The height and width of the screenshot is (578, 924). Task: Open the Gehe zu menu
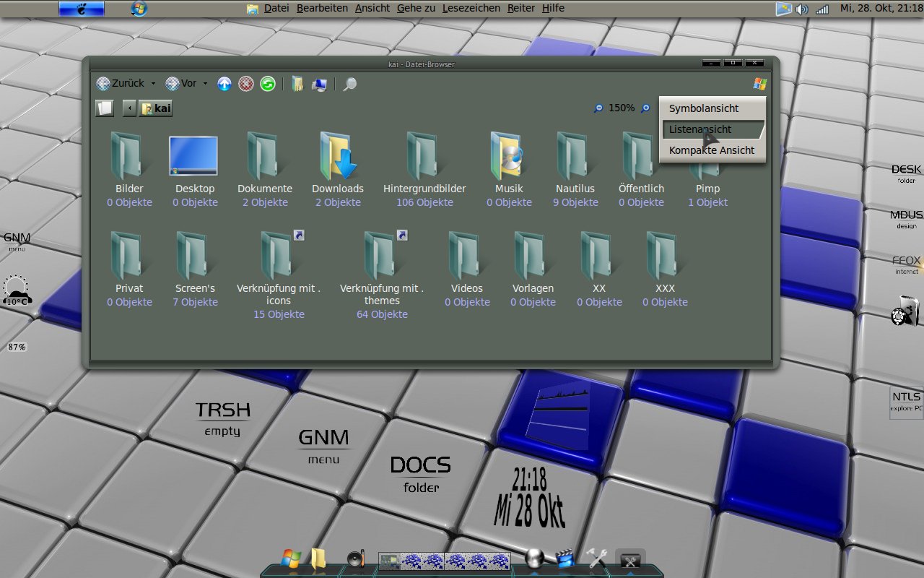[x=416, y=8]
